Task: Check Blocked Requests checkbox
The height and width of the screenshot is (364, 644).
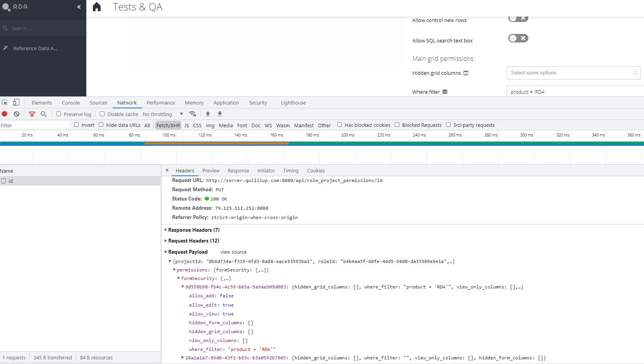Action: [397, 125]
